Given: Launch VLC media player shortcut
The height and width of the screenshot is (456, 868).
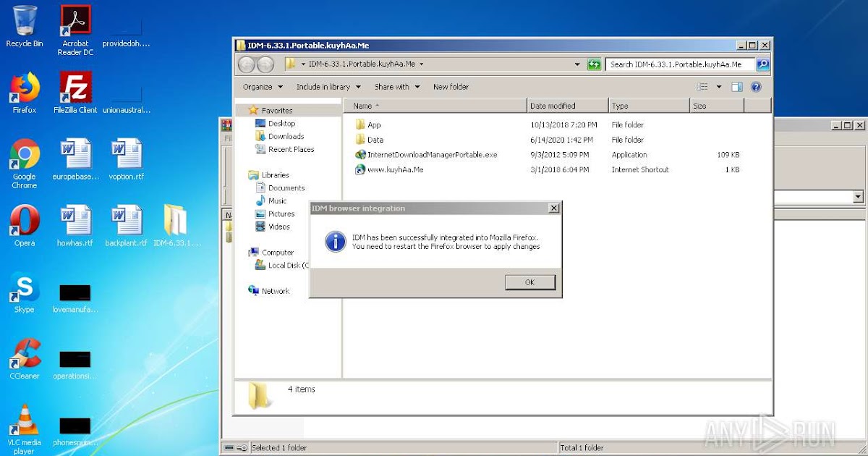Looking at the screenshot, I should click(x=25, y=430).
